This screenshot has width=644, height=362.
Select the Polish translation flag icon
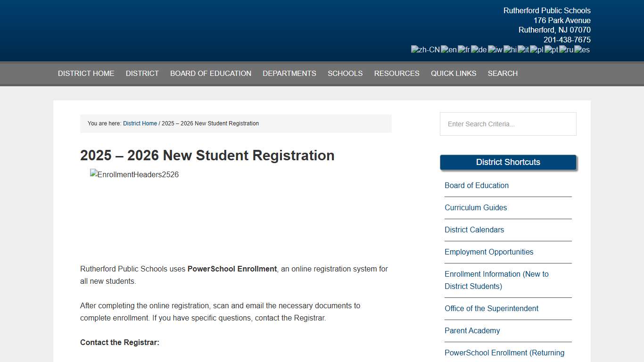(537, 49)
